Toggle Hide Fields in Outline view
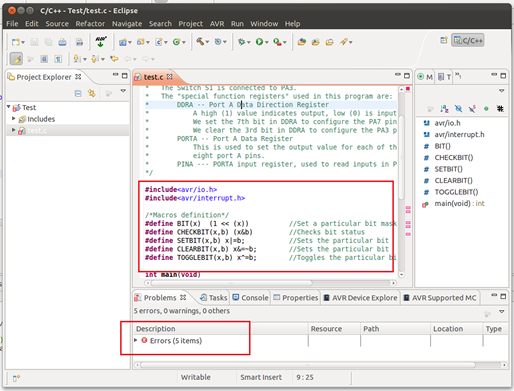The image size is (514, 391). (458, 108)
